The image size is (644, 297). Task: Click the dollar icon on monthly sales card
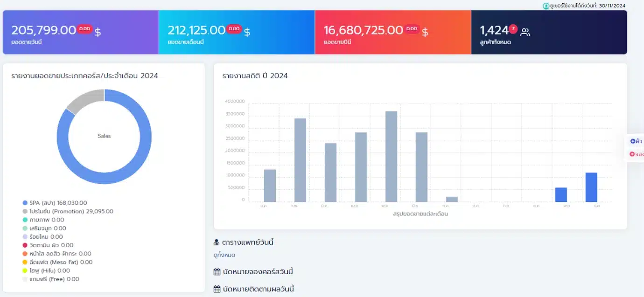tap(247, 32)
